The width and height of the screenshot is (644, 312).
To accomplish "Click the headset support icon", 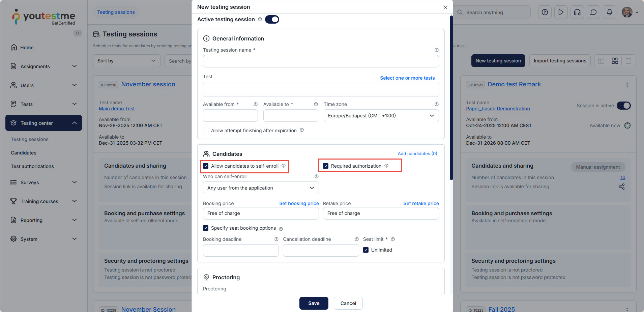I will tap(577, 12).
